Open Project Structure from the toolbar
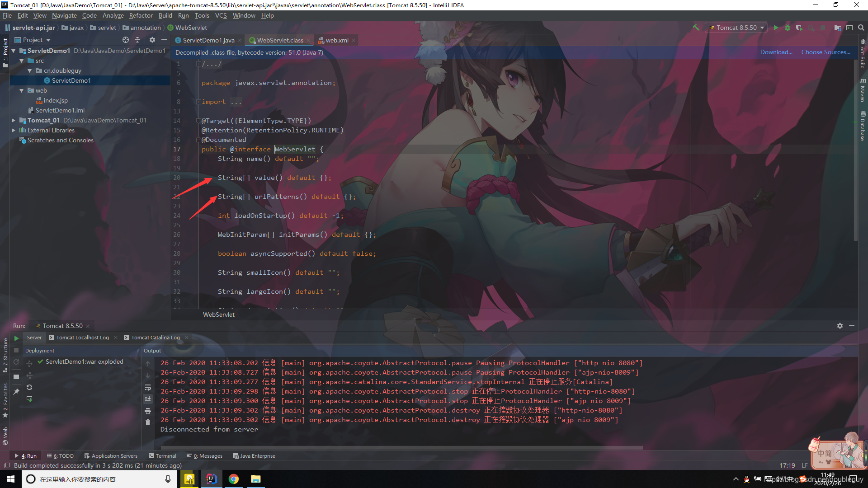The height and width of the screenshot is (488, 868). pyautogui.click(x=837, y=28)
